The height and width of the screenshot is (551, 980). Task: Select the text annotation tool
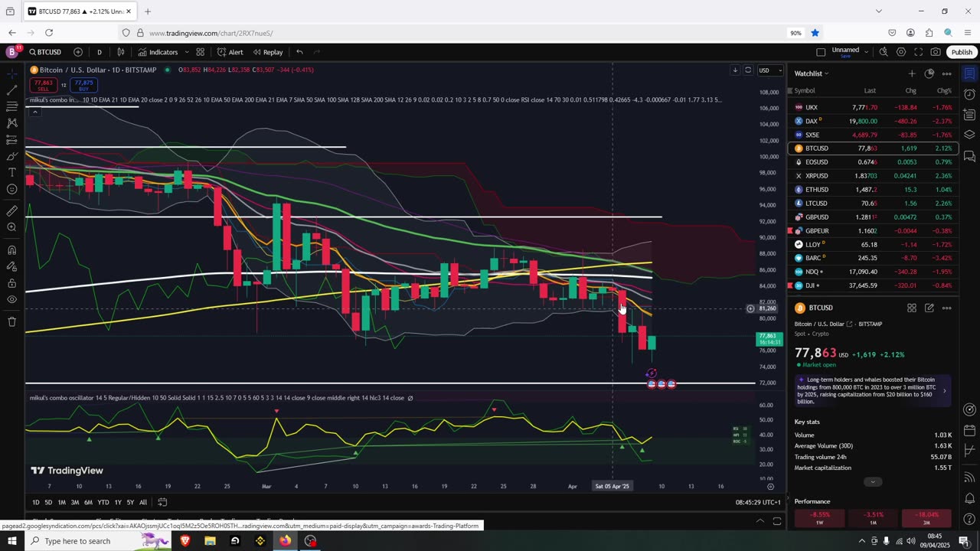coord(11,172)
